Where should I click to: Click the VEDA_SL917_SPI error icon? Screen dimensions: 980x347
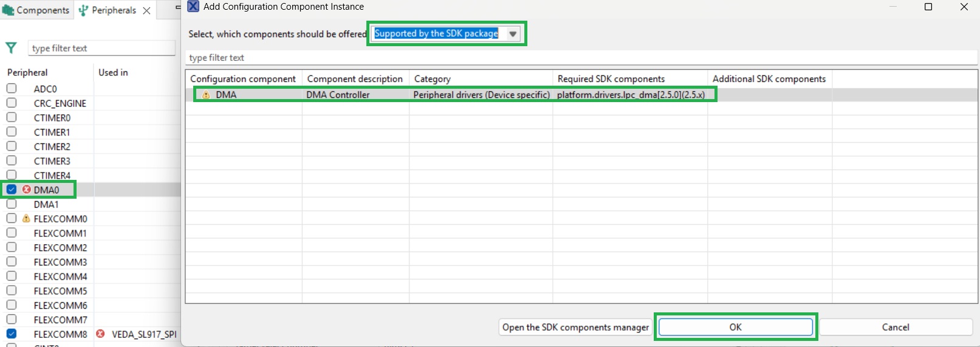tap(100, 334)
